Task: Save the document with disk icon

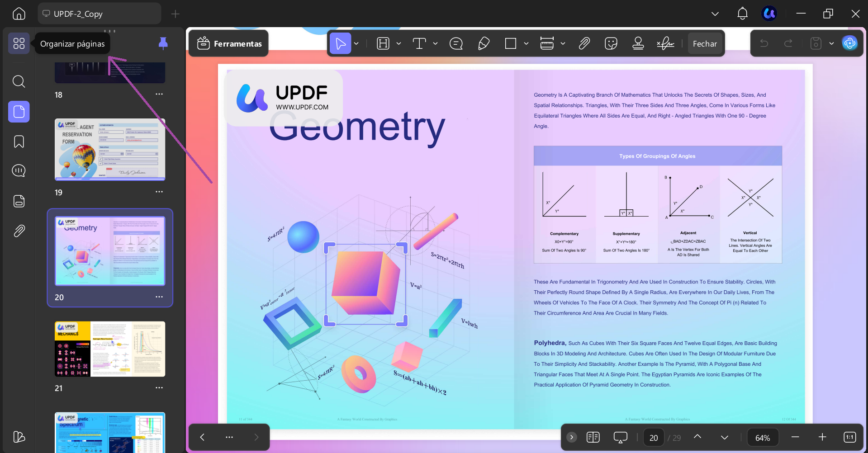Action: (816, 43)
